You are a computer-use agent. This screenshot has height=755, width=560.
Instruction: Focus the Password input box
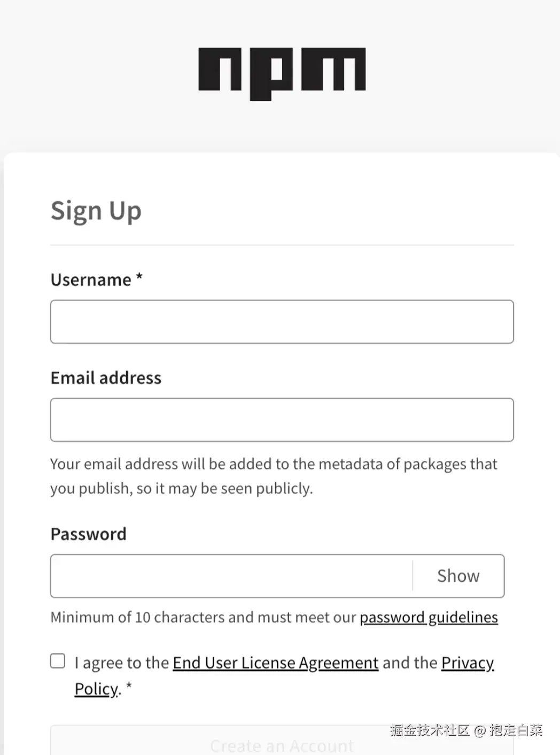pyautogui.click(x=231, y=576)
